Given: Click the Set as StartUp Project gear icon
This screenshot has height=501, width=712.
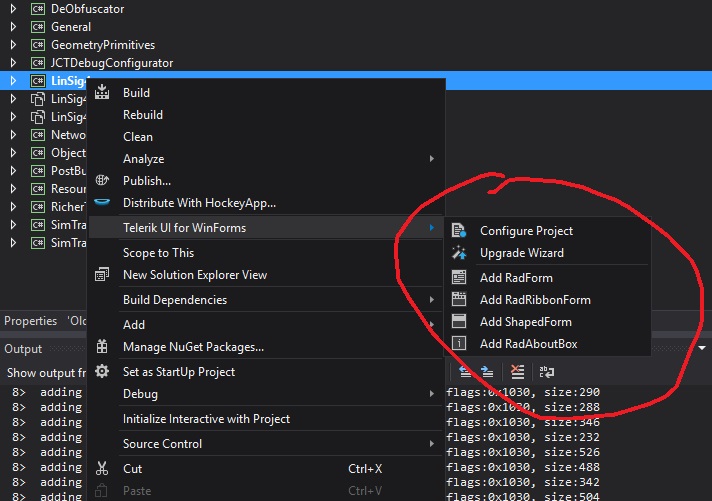Looking at the screenshot, I should coord(102,372).
